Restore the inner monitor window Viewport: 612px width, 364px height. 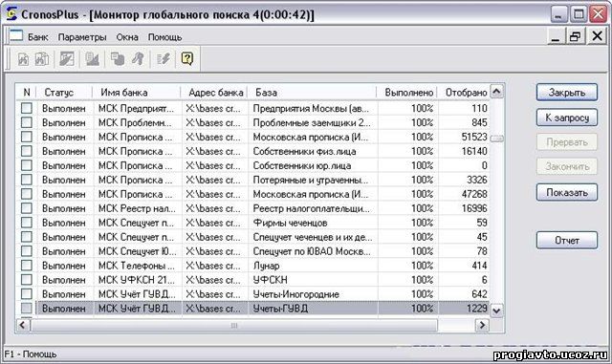tap(576, 36)
